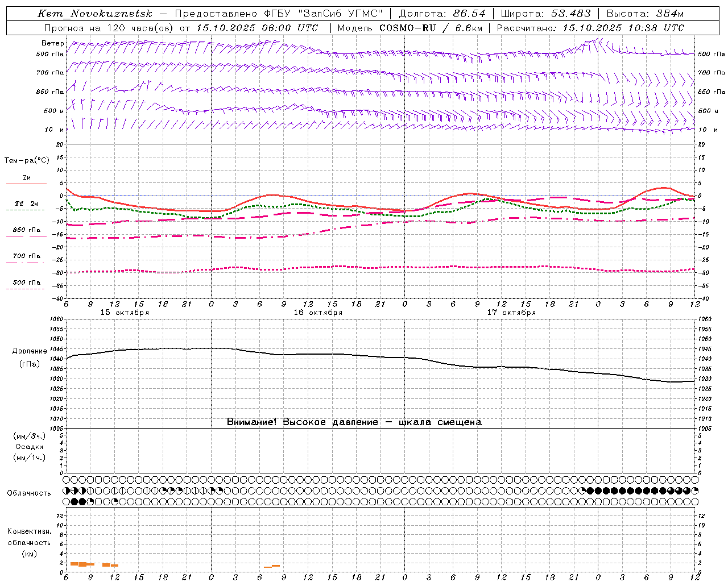Click the orange convective bar on 16 October morning
The height and width of the screenshot is (582, 728).
click(x=272, y=566)
